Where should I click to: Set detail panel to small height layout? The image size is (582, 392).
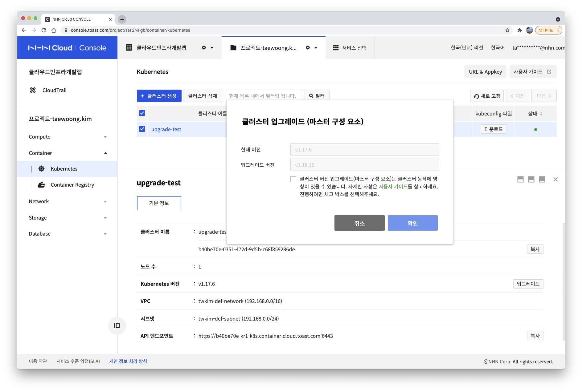[520, 180]
